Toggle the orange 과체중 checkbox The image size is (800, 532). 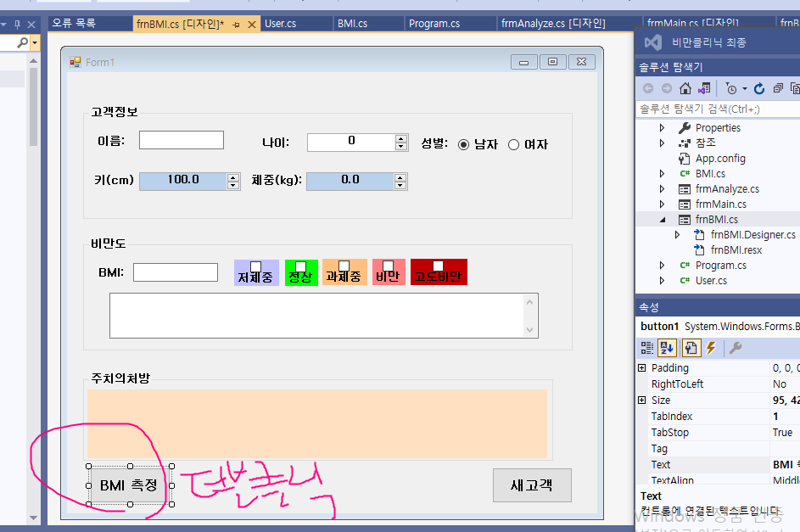tap(344, 266)
